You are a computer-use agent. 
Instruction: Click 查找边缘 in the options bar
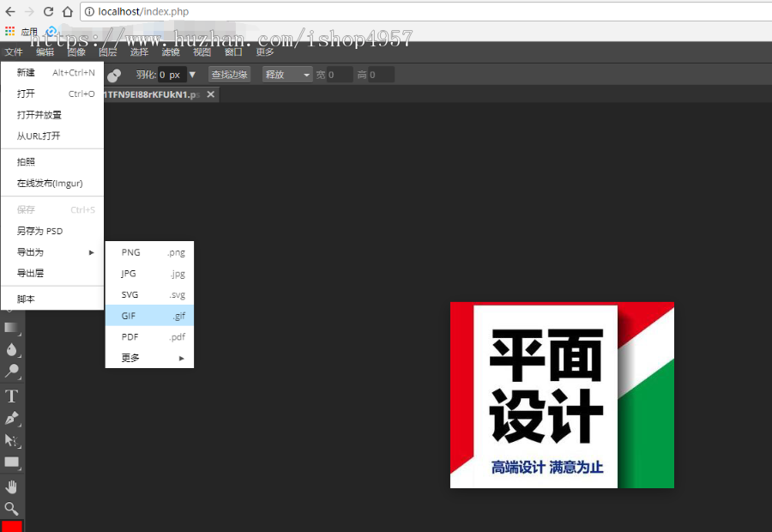coord(228,75)
